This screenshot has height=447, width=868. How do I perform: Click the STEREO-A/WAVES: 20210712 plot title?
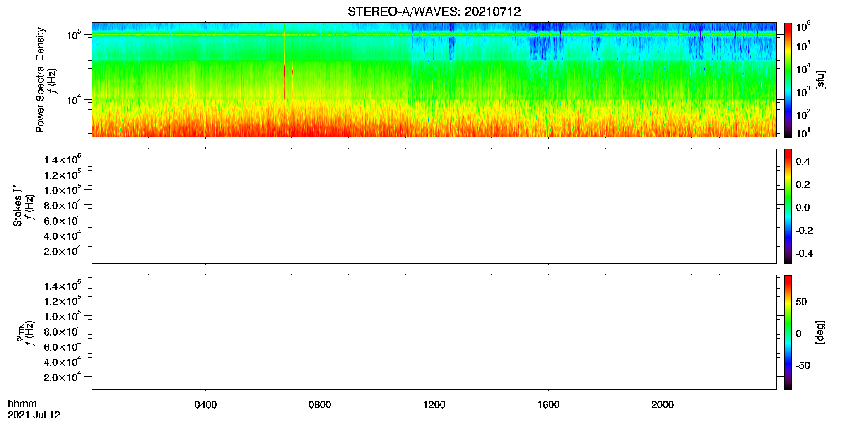[x=434, y=12]
